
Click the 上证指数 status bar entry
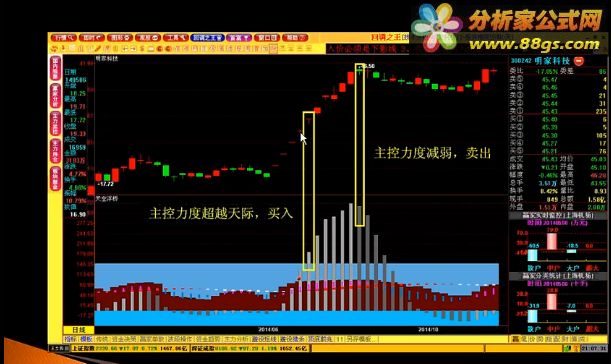pos(83,348)
